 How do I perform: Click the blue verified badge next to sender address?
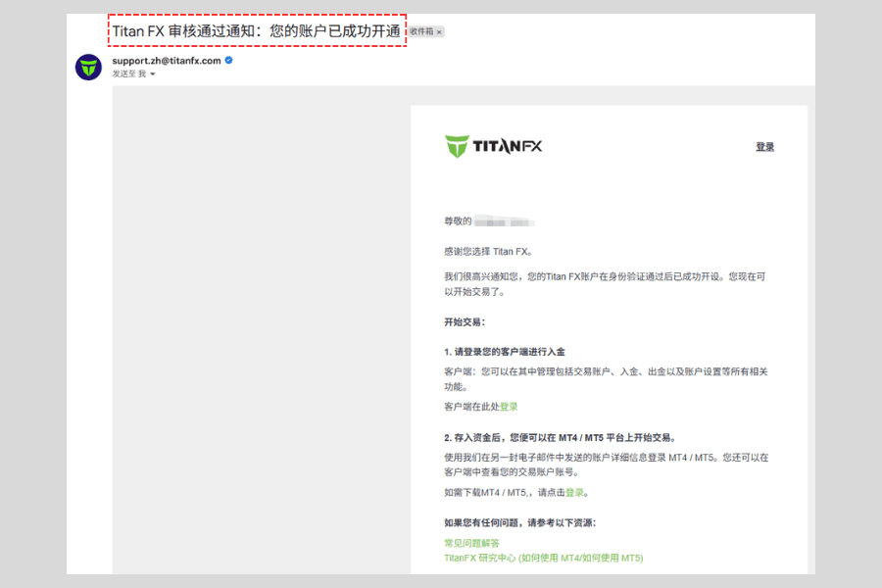(x=228, y=61)
